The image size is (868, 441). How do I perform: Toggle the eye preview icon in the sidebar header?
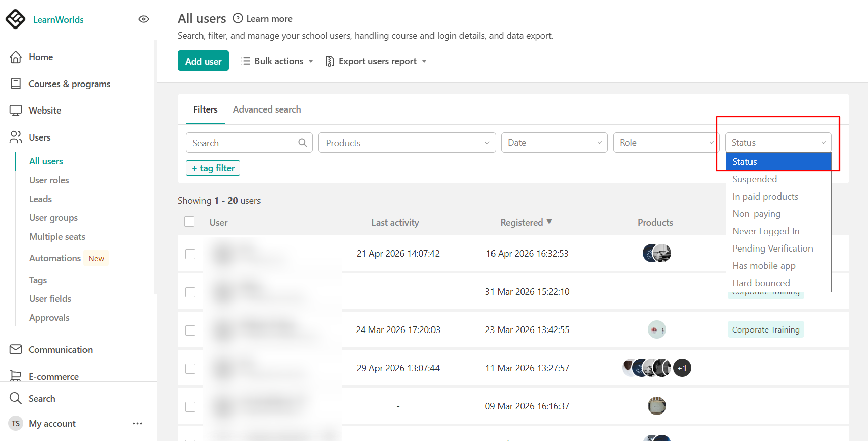(x=143, y=19)
